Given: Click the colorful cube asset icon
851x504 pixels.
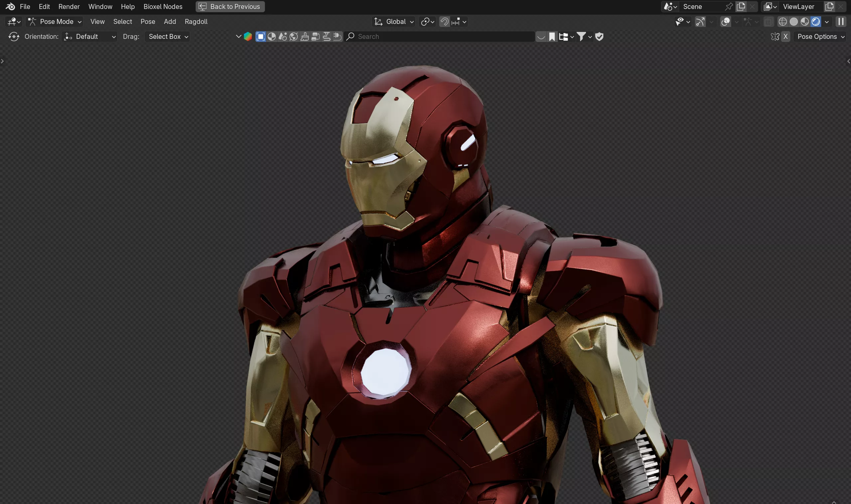Looking at the screenshot, I should point(248,37).
